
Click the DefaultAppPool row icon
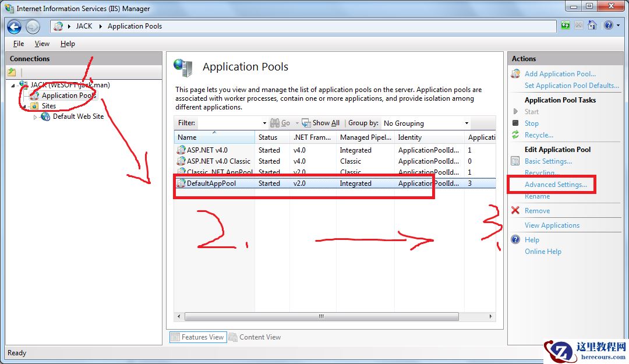pyautogui.click(x=181, y=183)
